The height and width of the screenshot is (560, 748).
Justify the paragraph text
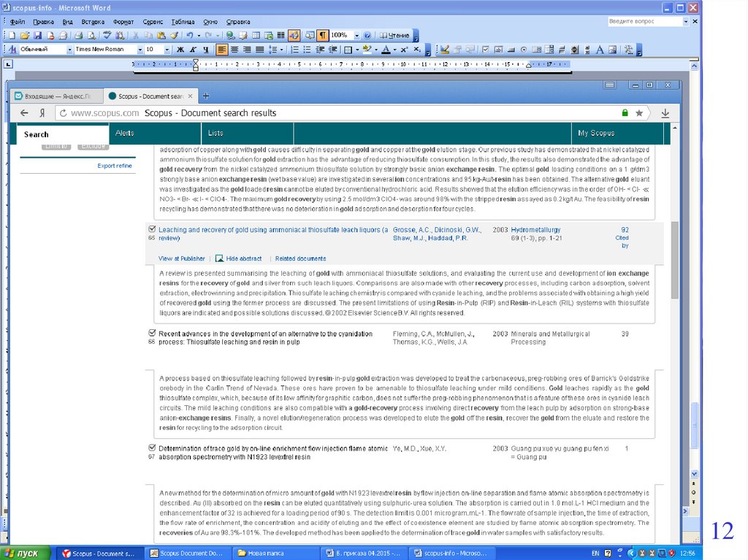260,49
